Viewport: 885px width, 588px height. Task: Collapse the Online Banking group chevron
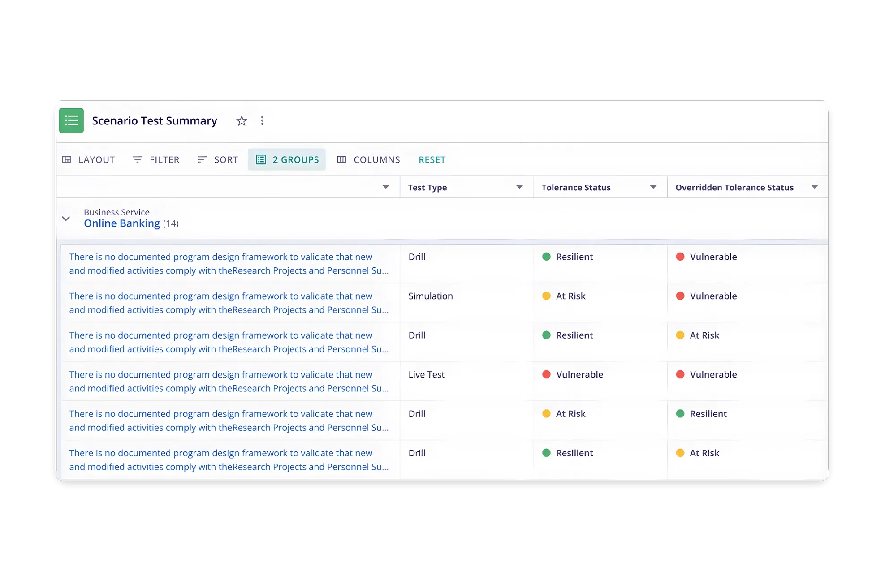(x=66, y=219)
